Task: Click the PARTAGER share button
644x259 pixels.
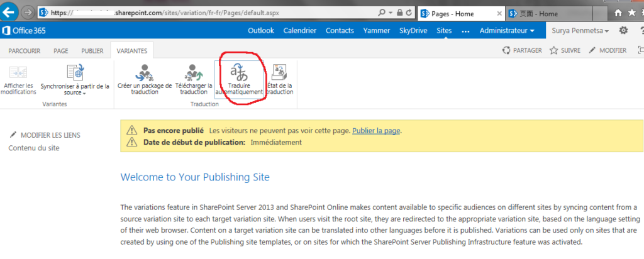Action: (522, 50)
